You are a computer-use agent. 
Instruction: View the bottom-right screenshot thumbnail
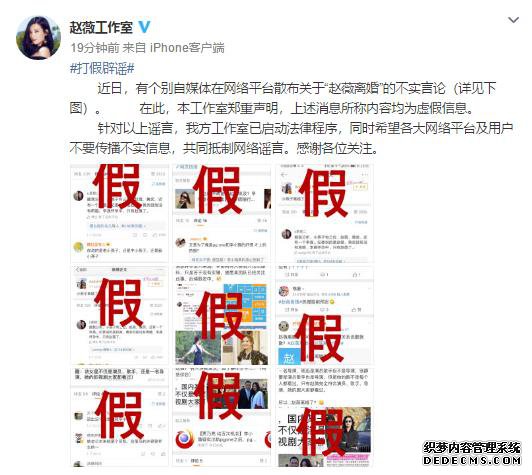click(x=325, y=418)
